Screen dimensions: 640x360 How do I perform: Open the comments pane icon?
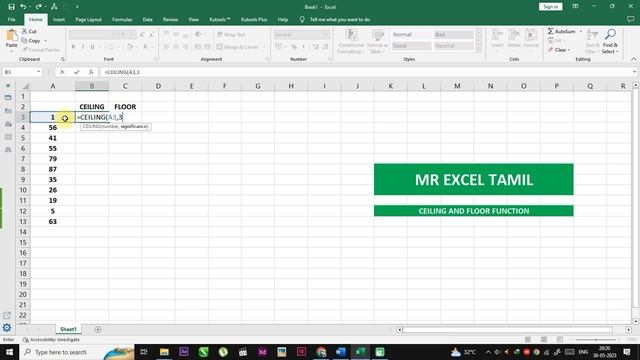point(631,19)
